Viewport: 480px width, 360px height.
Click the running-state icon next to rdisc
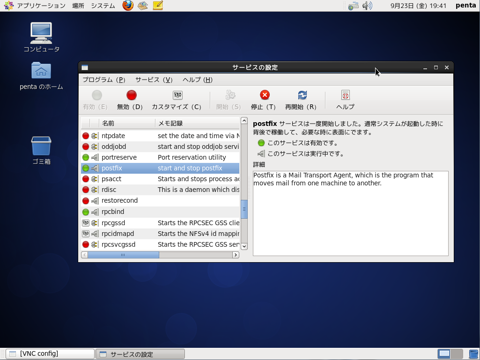tap(95, 190)
